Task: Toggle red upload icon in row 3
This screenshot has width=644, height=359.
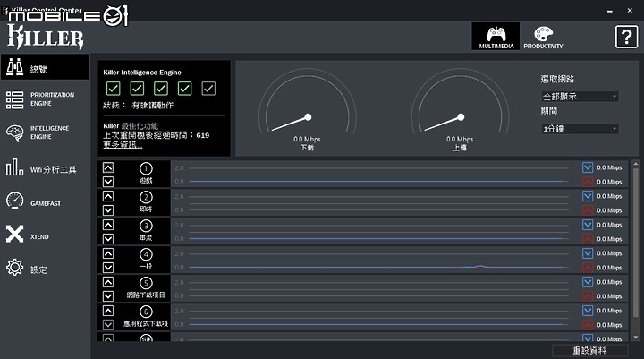Action: 588,238
